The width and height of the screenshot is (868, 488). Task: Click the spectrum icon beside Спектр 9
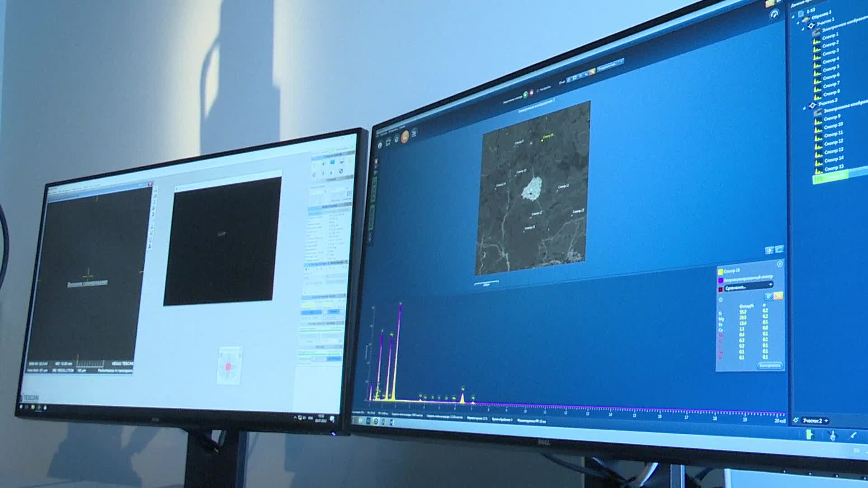818,122
